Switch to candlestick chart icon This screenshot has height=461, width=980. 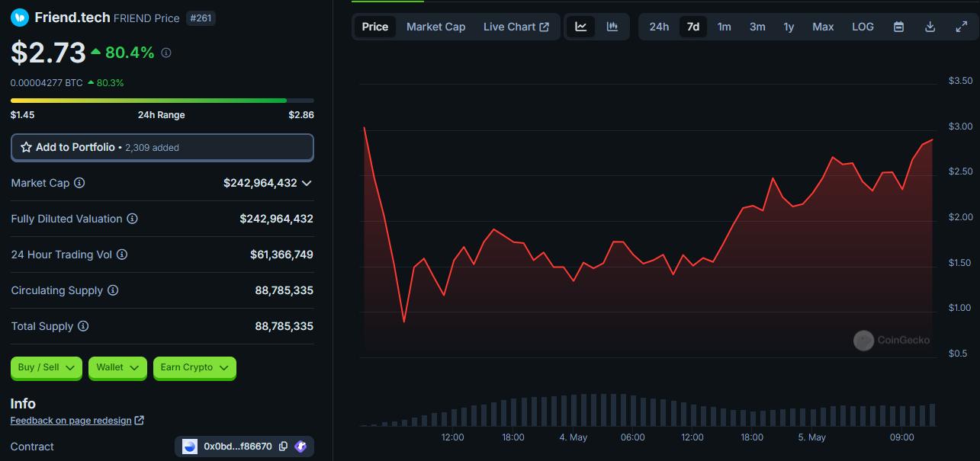pos(612,27)
